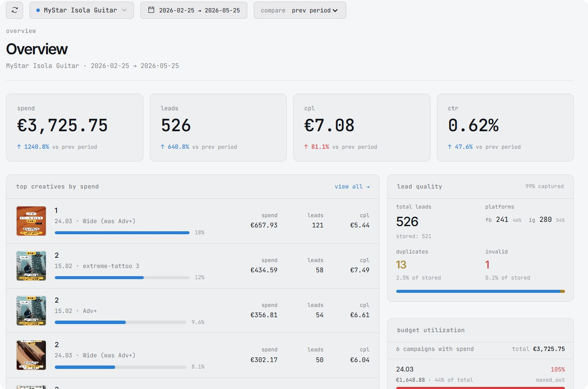Click the invalid count 1
This screenshot has height=389, width=588.
[x=487, y=265]
